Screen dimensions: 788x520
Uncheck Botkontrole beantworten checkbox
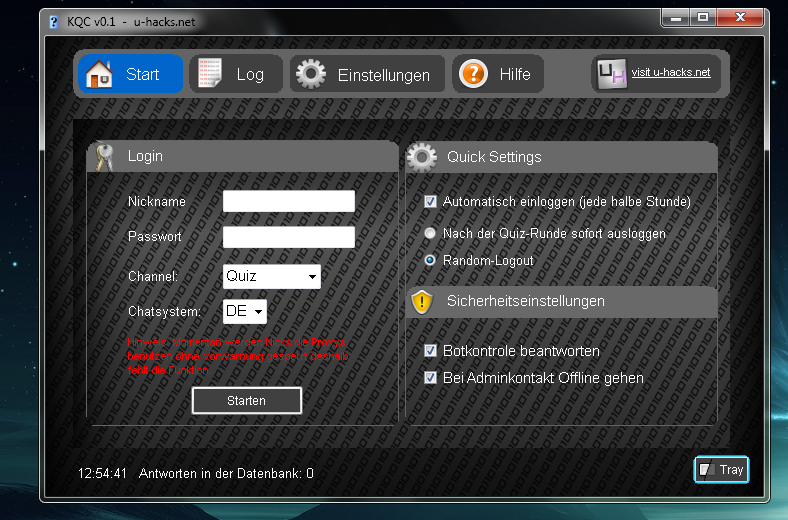click(431, 351)
